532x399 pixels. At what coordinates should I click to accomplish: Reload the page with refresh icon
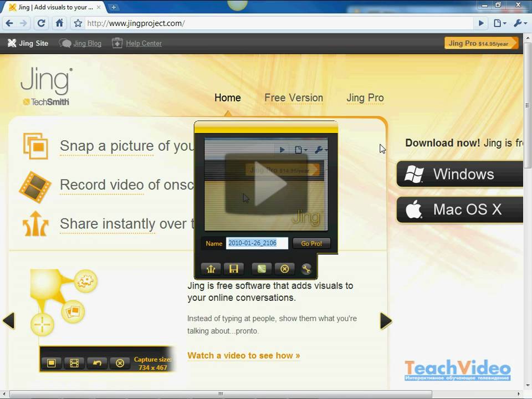click(42, 23)
